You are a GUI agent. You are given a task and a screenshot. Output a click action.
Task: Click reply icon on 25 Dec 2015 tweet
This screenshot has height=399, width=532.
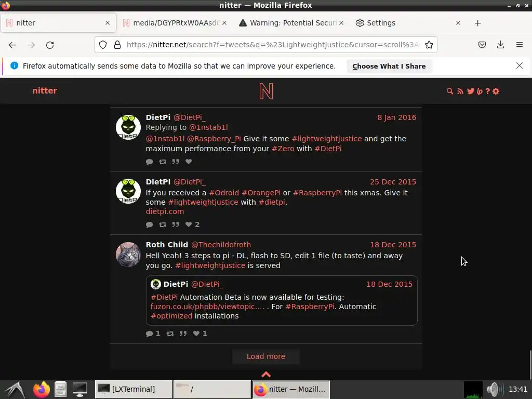[149, 224]
